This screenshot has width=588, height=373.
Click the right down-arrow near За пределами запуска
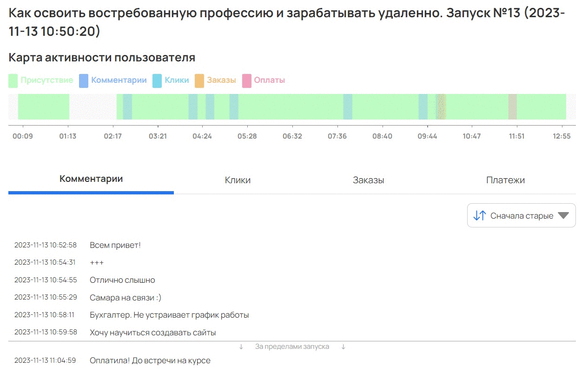tap(344, 346)
